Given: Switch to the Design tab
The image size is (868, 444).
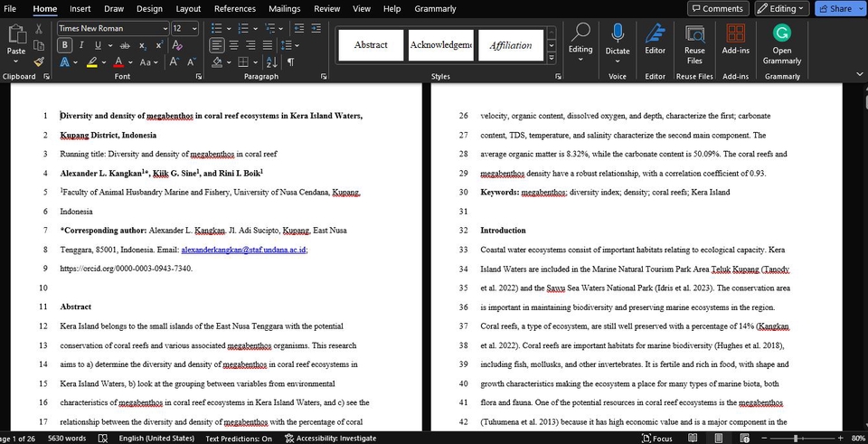Looking at the screenshot, I should point(149,9).
